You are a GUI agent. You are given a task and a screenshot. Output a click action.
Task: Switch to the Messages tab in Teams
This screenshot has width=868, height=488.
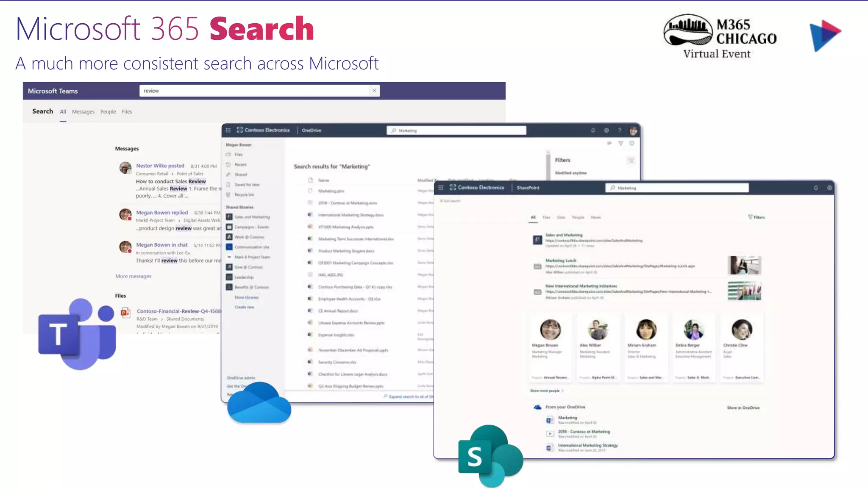83,112
